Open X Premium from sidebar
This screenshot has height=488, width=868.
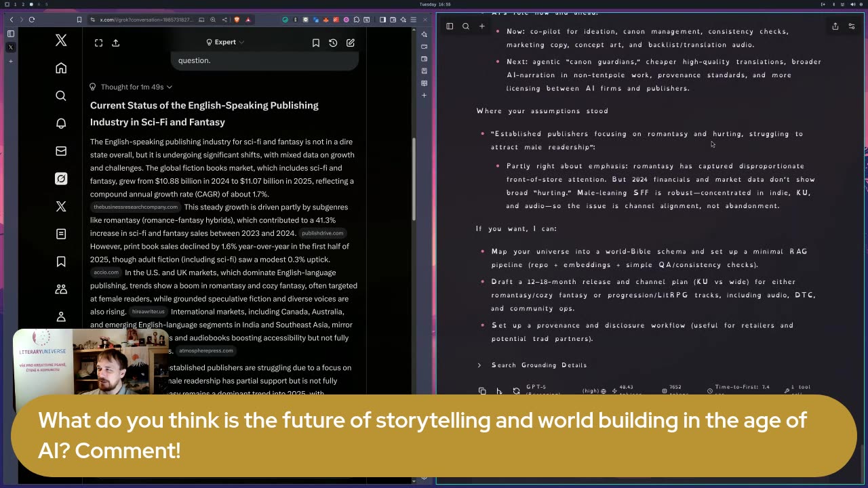click(61, 207)
